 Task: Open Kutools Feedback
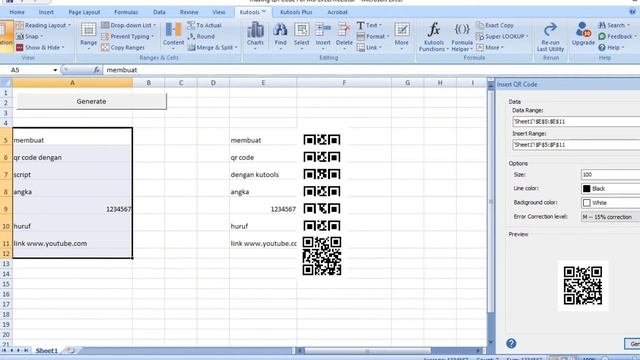[618, 36]
